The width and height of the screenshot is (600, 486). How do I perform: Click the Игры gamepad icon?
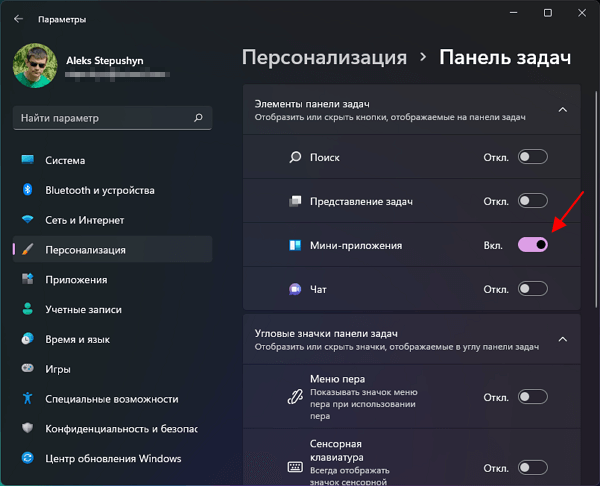(28, 369)
